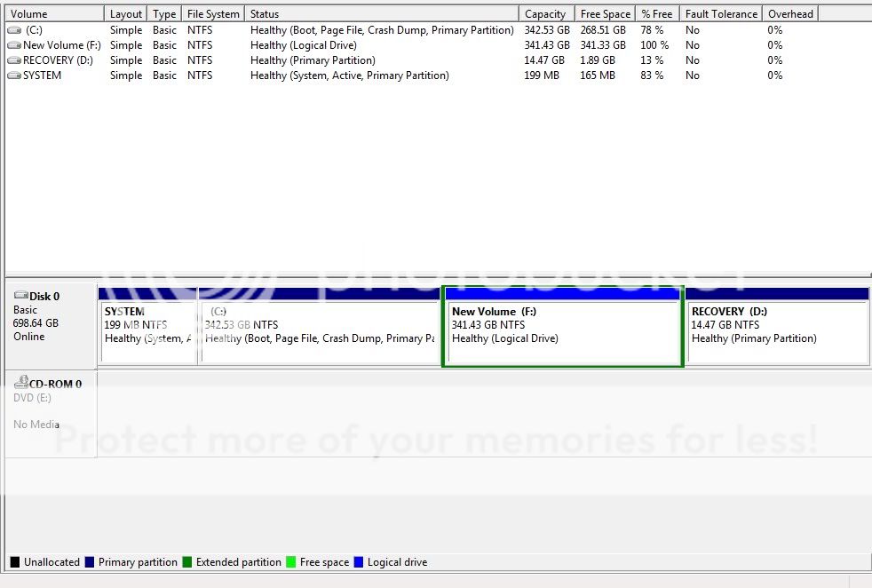Viewport: 872px width, 588px height.
Task: Click the Free Space column header
Action: coord(605,14)
